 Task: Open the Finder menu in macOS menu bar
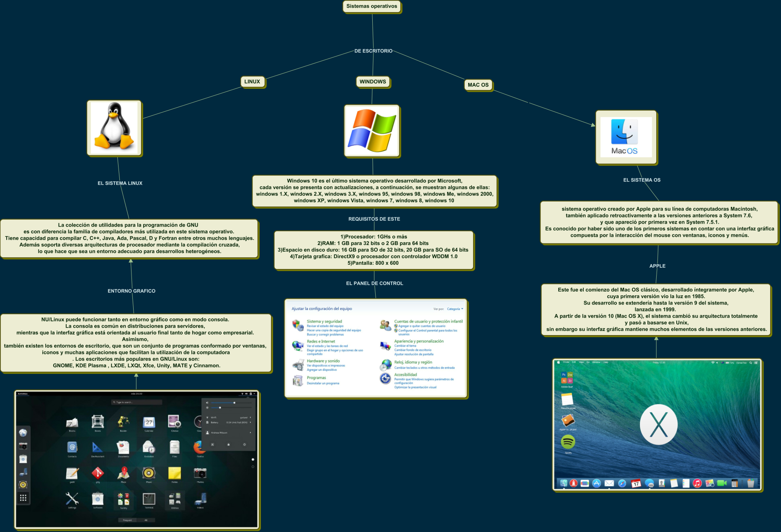(566, 362)
